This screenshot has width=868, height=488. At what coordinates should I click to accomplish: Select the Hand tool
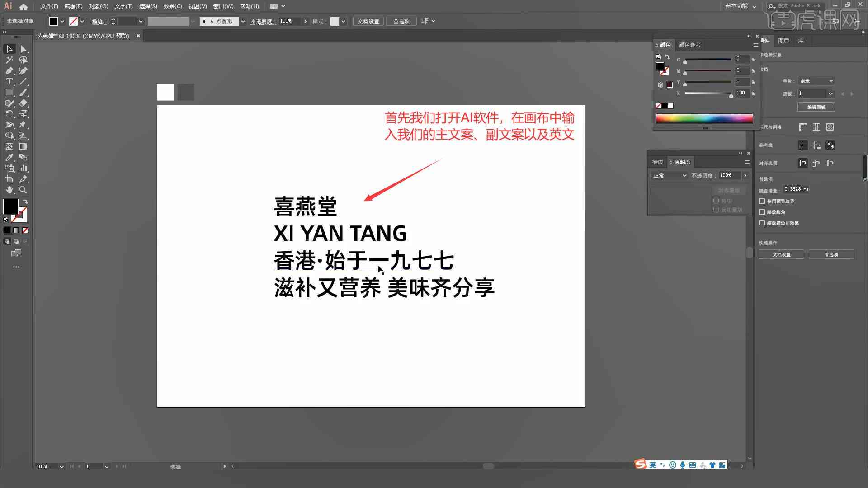point(9,189)
